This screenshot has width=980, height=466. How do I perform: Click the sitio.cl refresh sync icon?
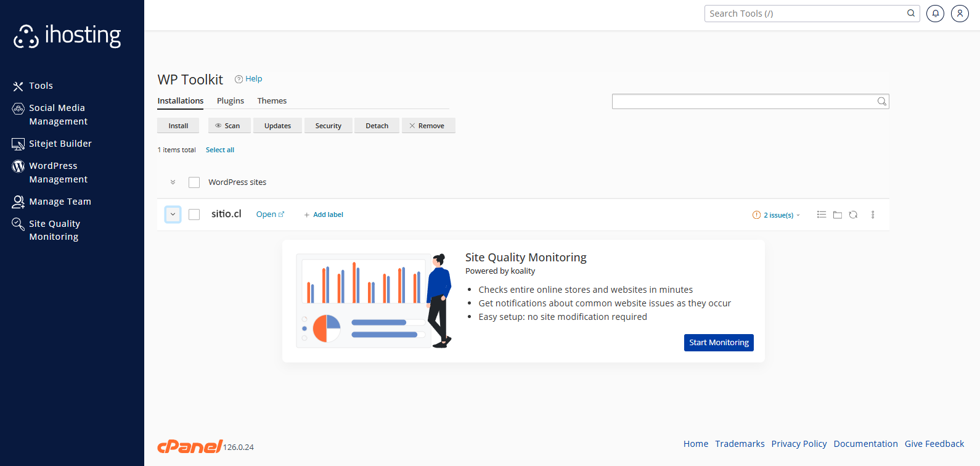(x=853, y=215)
